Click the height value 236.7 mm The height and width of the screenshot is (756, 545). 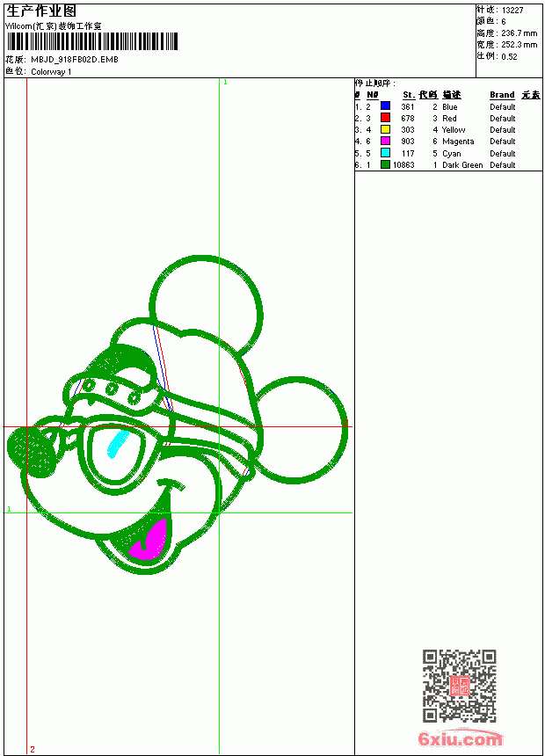point(519,33)
